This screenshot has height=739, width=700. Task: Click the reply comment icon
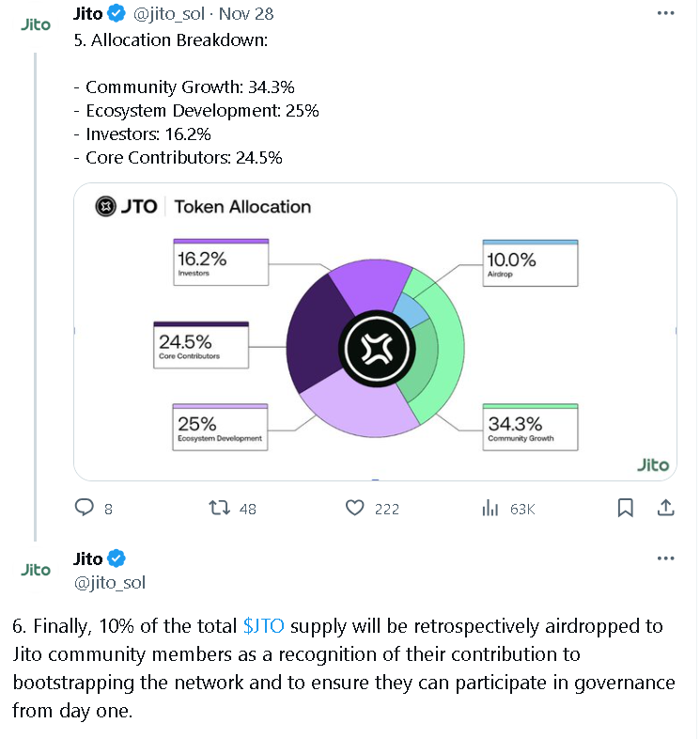(x=86, y=508)
